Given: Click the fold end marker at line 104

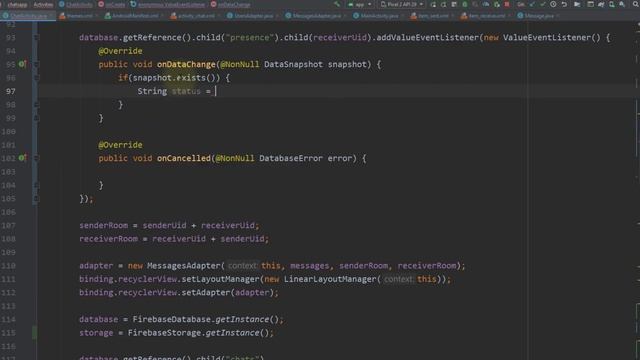Looking at the screenshot, I should coord(36,185).
